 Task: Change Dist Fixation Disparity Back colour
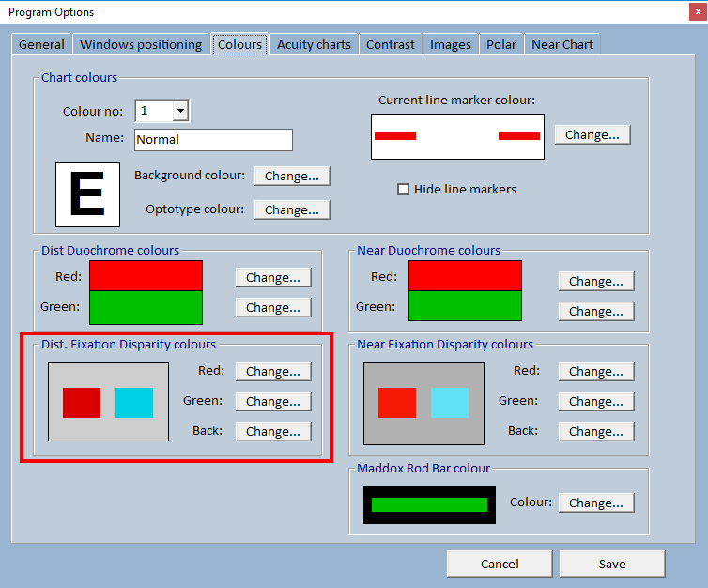coord(272,432)
